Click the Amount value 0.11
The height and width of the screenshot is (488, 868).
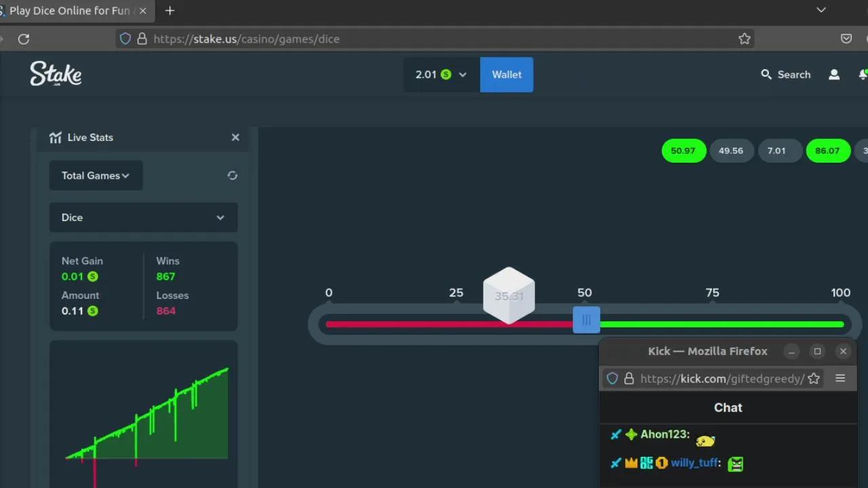pos(73,311)
